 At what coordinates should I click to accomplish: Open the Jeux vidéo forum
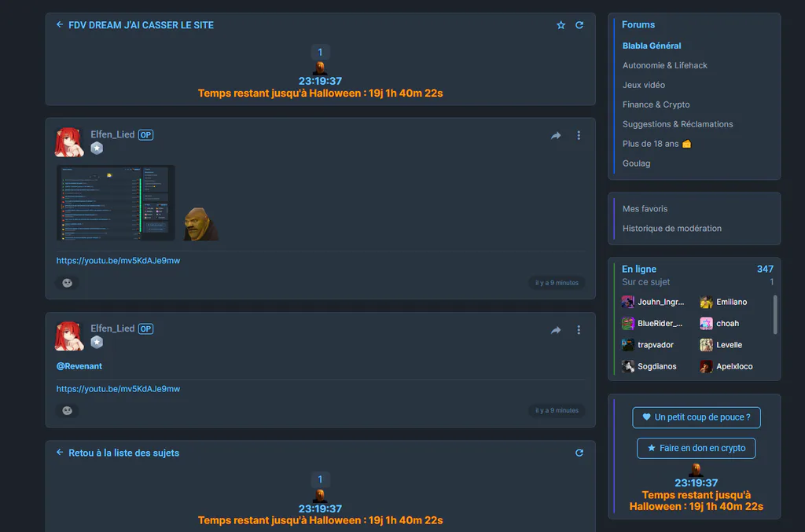point(643,85)
